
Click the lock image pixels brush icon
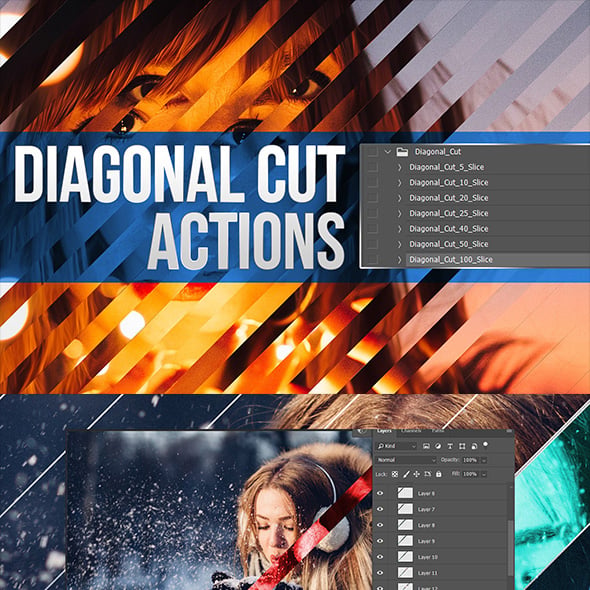click(x=406, y=474)
